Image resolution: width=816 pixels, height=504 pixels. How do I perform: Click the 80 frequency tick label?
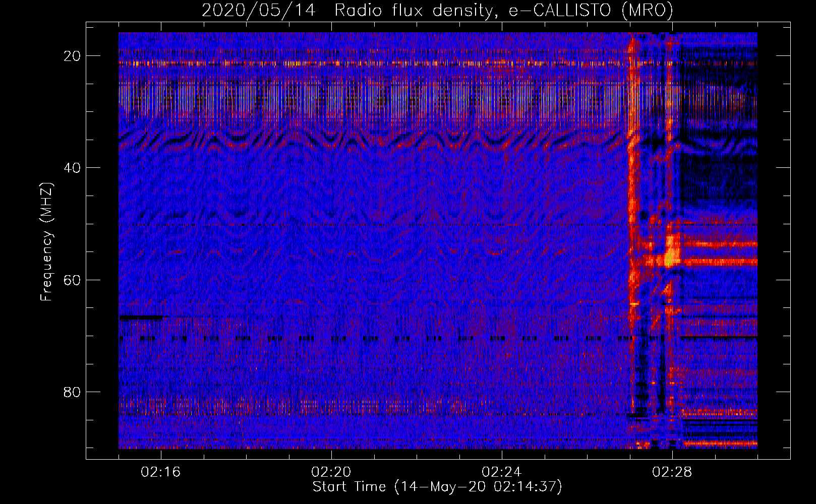(x=73, y=392)
